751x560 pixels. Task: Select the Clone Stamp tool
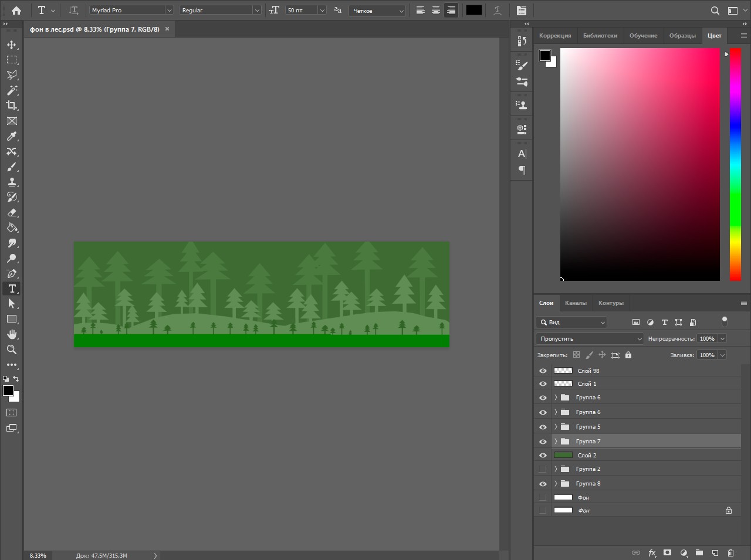click(12, 182)
